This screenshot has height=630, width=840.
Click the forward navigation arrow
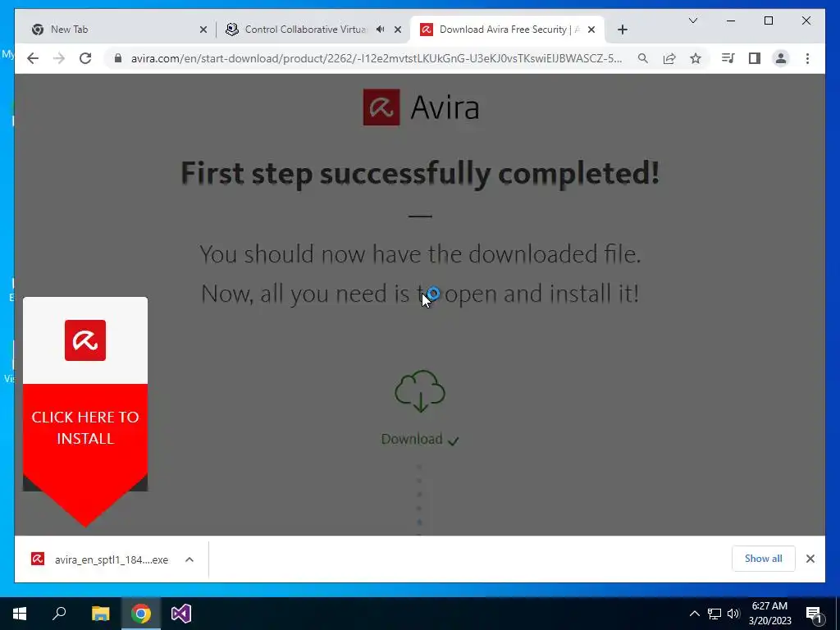click(x=59, y=58)
